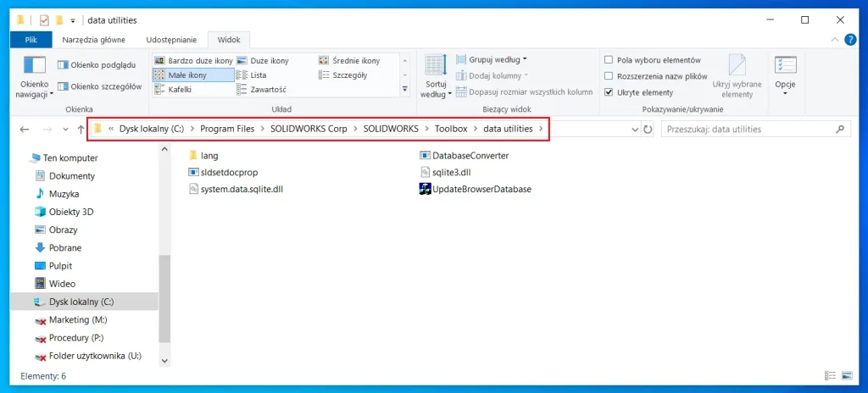Open the Okienko nawigacji pane button

[34, 77]
